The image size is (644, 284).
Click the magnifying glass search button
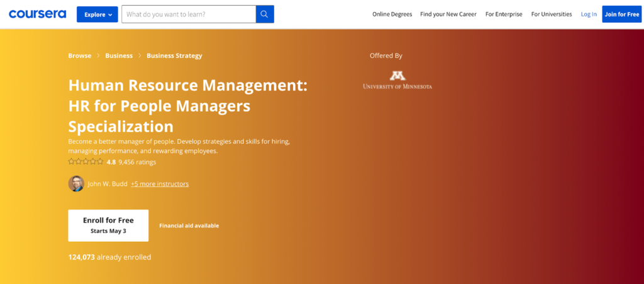(265, 14)
